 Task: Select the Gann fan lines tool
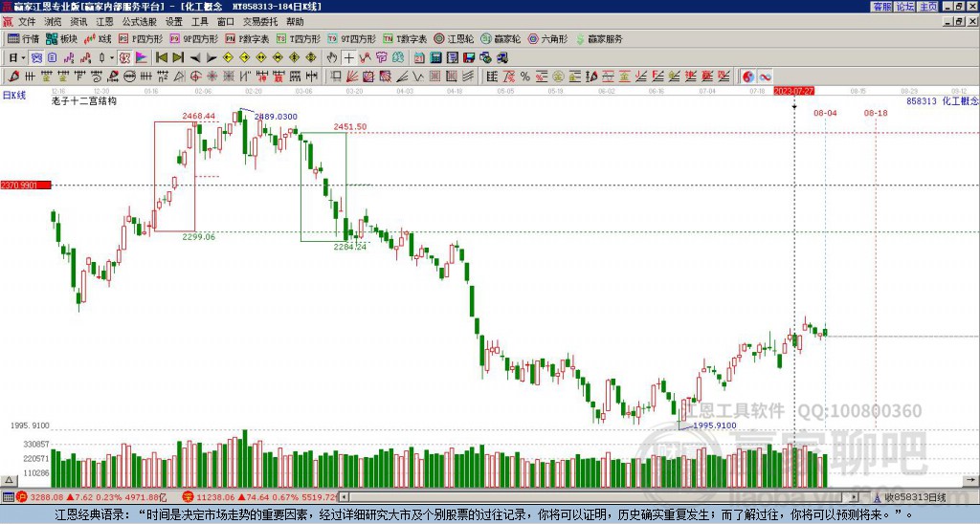[352, 76]
